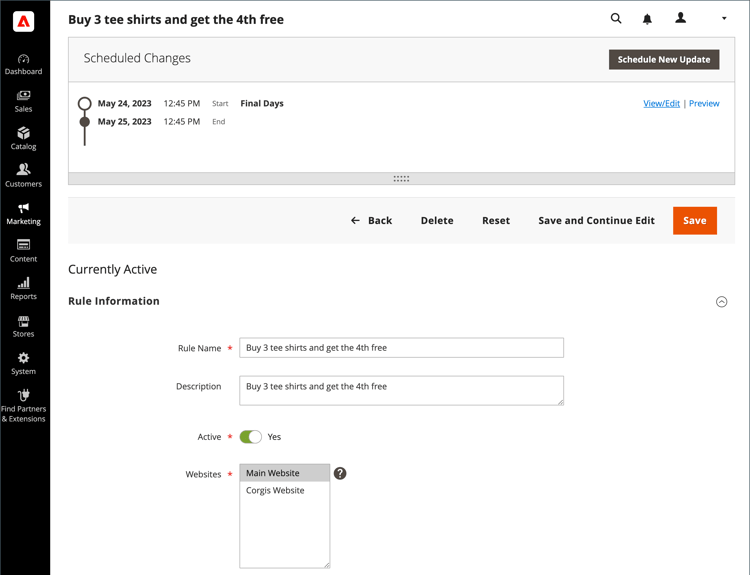This screenshot has width=750, height=575.
Task: Click the Adobe Commerce logo icon
Action: 24,21
